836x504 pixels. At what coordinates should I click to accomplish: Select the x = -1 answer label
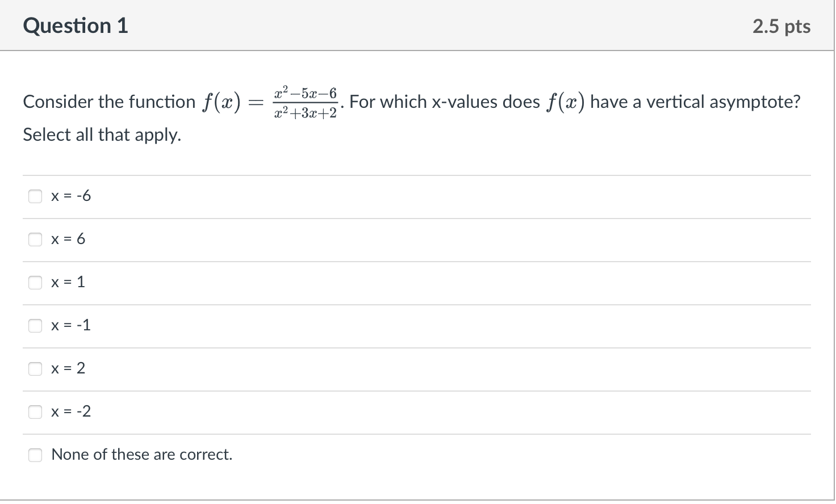click(x=70, y=326)
